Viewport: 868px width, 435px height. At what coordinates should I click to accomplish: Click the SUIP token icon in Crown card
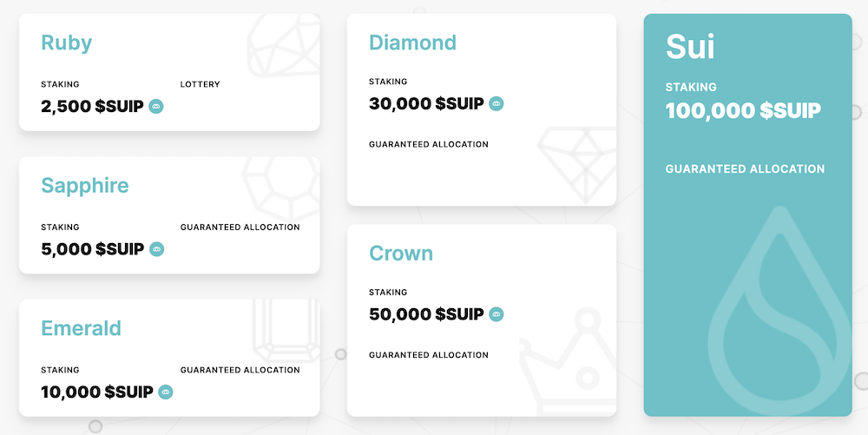click(496, 314)
